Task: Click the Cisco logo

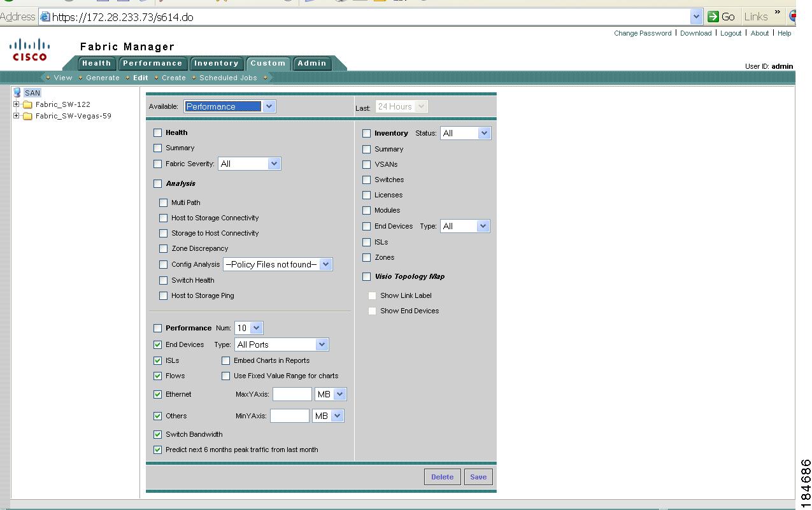Action: pos(29,50)
